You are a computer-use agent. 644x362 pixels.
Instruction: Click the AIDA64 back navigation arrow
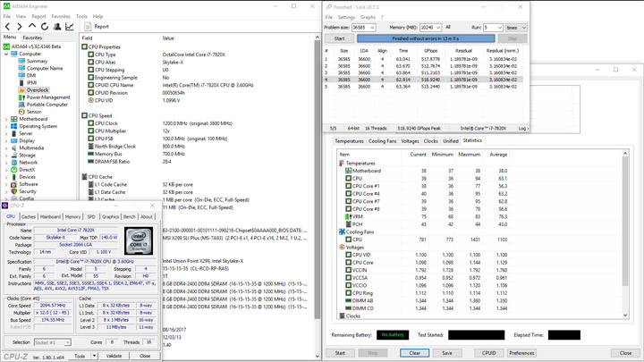tap(8, 27)
